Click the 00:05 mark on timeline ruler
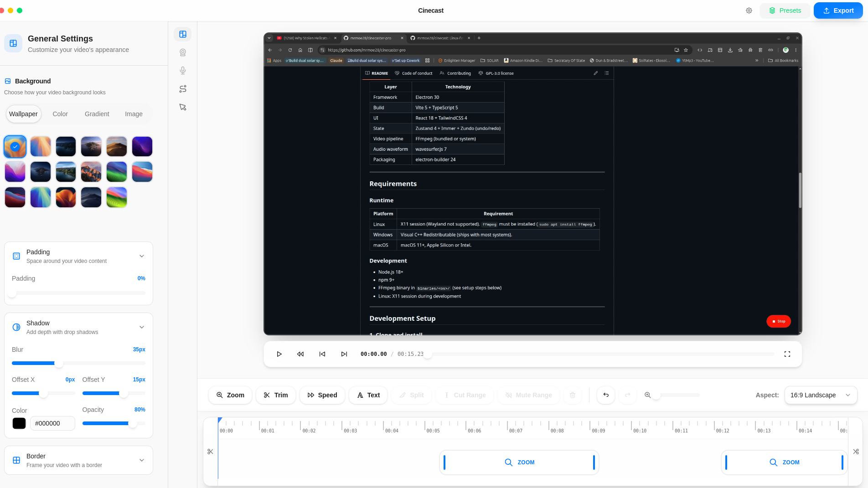 [433, 431]
